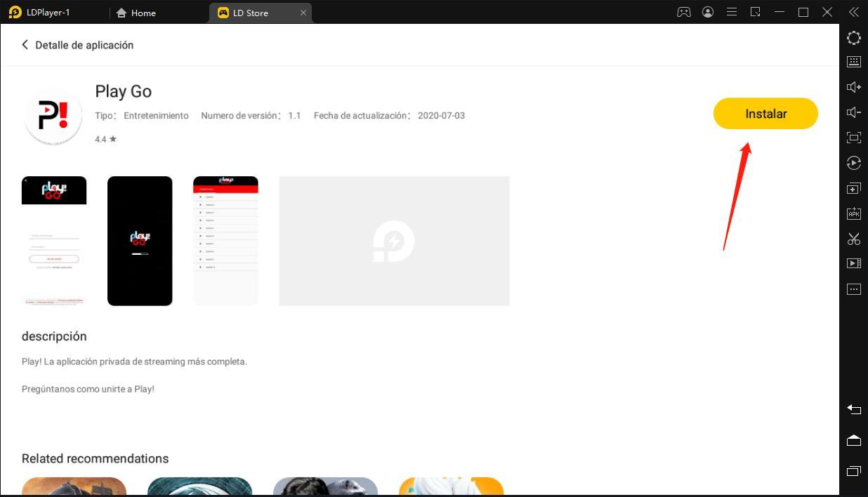Image resolution: width=868 pixels, height=497 pixels.
Task: Toggle the mini window mode icon
Action: click(x=756, y=12)
